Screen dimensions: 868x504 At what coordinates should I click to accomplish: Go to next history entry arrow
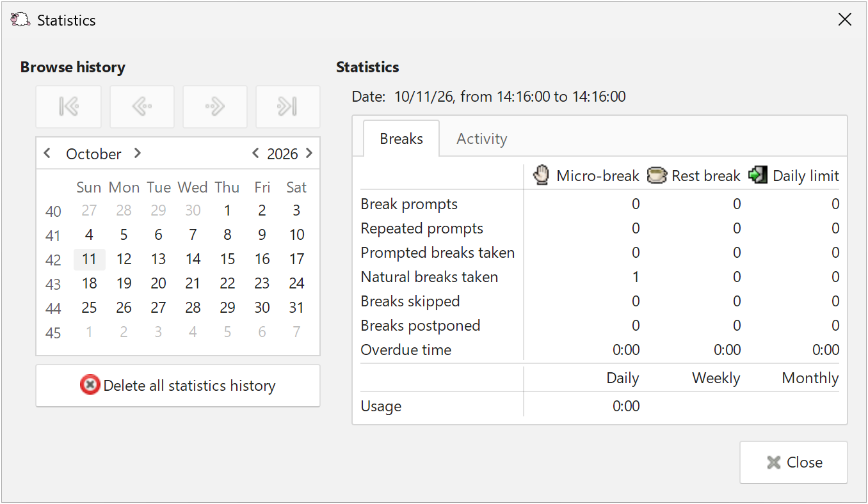pyautogui.click(x=215, y=107)
